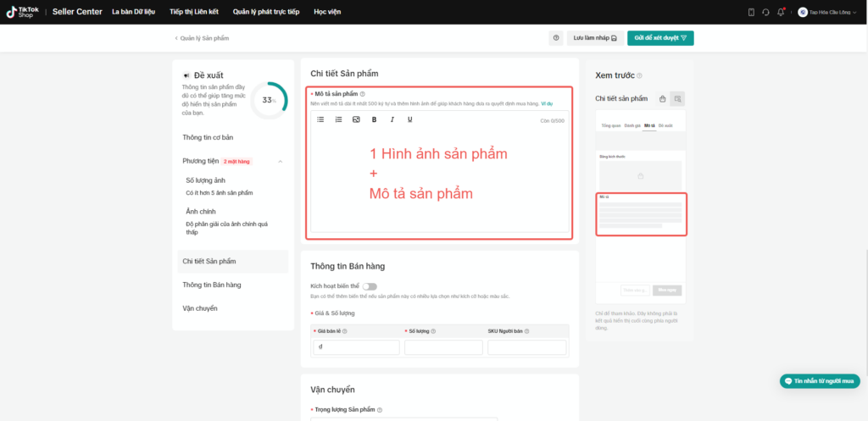The height and width of the screenshot is (421, 868).
Task: Open Học viện menu
Action: click(327, 12)
